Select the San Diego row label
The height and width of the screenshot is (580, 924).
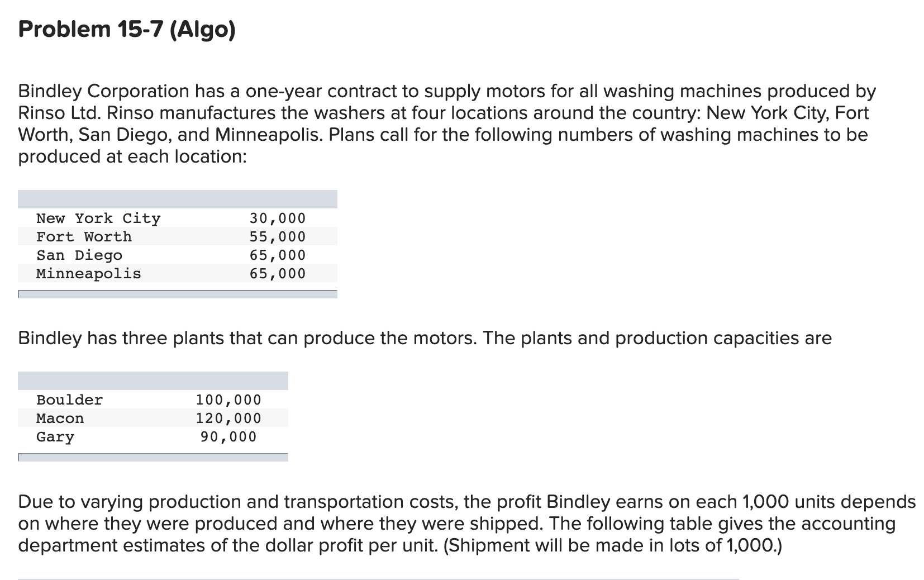[x=79, y=255]
